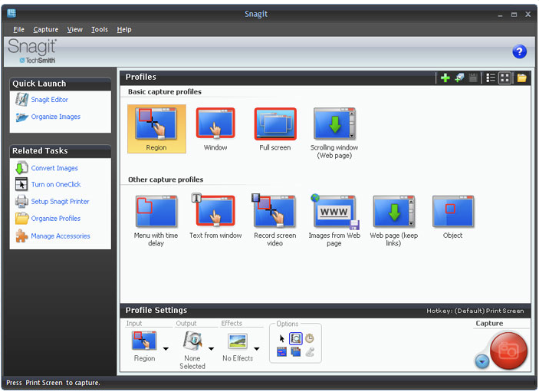Start capture with the red button
The height and width of the screenshot is (392, 539).
pos(508,351)
